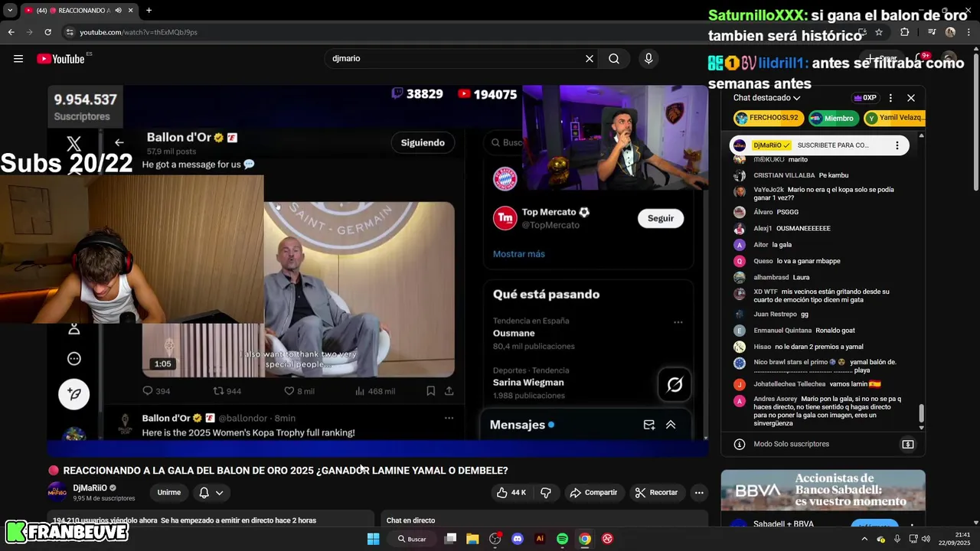The height and width of the screenshot is (551, 980).
Task: Mute the tab via the speaker icon
Action: click(x=118, y=10)
